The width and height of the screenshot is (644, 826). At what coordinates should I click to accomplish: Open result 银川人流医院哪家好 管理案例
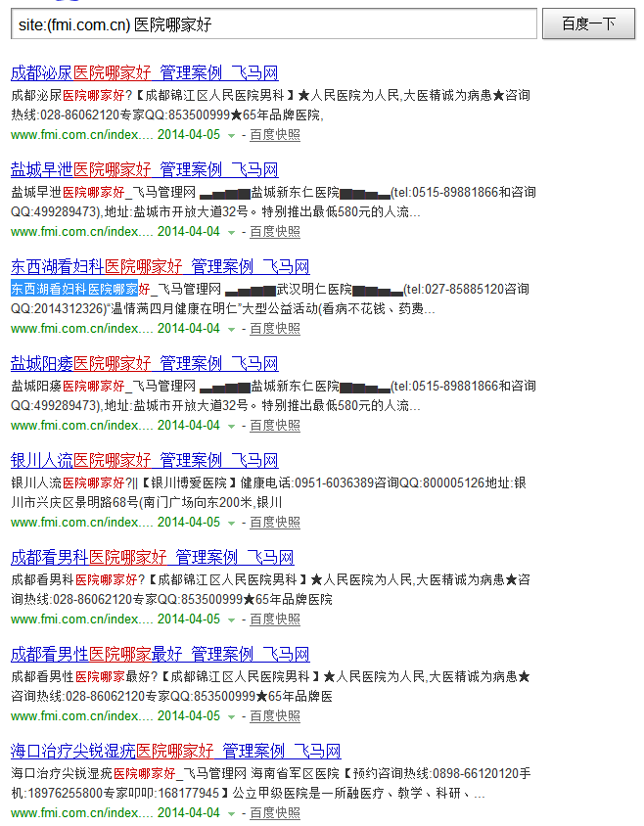pyautogui.click(x=145, y=460)
